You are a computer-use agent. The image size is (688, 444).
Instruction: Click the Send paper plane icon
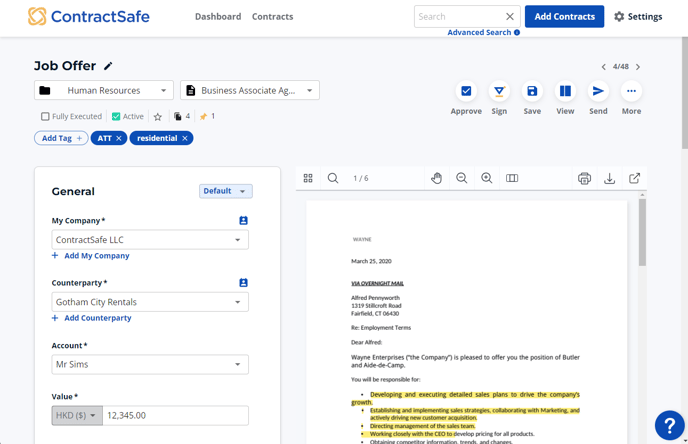[598, 91]
